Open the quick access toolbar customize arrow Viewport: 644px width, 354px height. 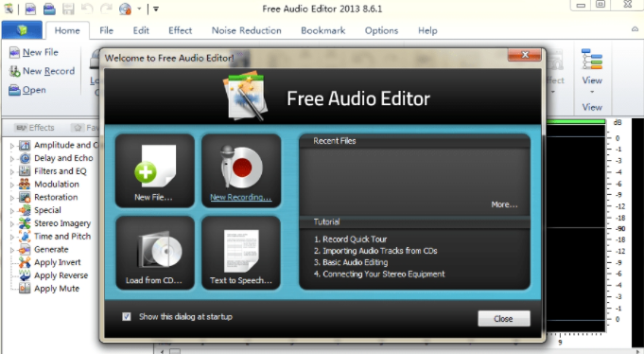click(x=156, y=9)
